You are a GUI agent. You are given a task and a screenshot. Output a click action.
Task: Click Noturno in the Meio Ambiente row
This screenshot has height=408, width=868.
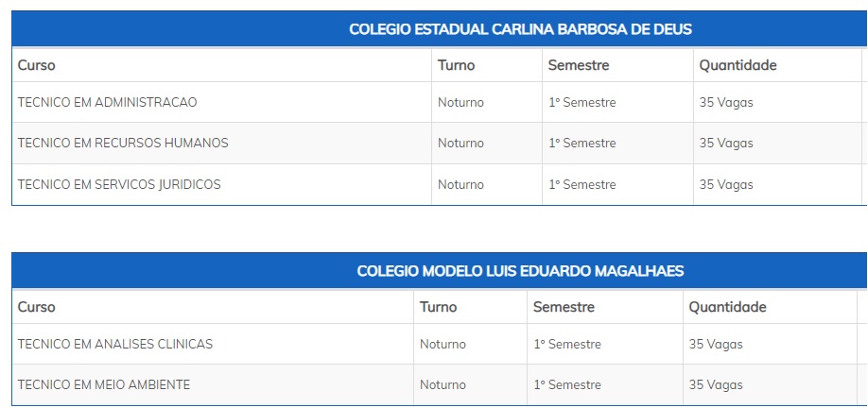pos(443,384)
